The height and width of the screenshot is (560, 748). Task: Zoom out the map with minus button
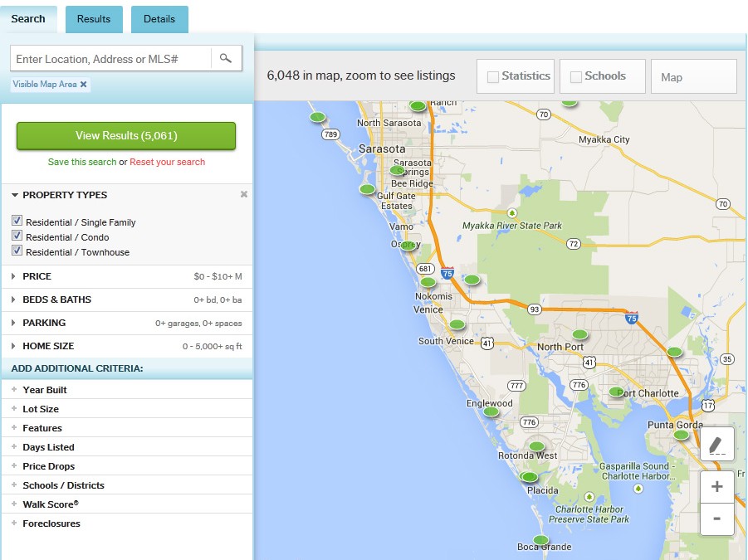click(x=716, y=519)
